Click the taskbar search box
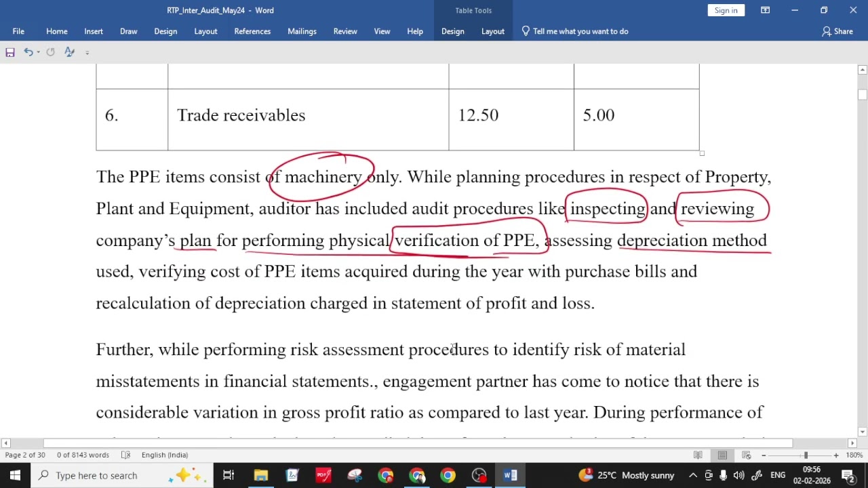 (123, 475)
